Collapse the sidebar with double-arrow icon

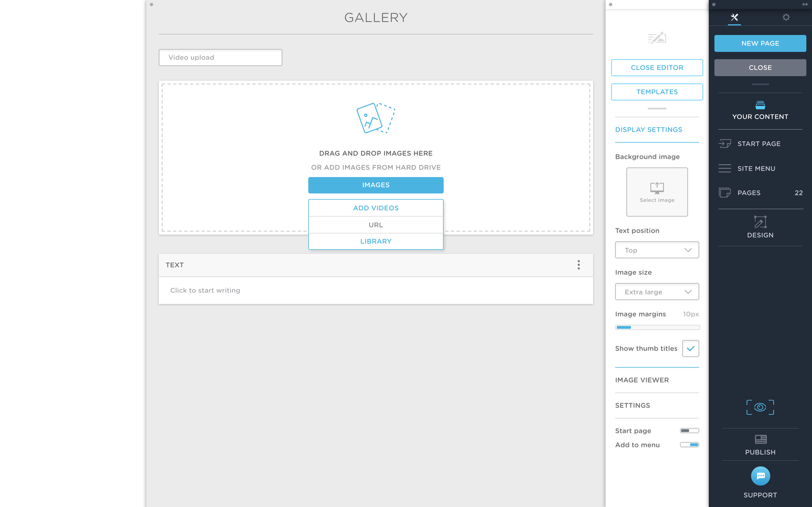[805, 4]
